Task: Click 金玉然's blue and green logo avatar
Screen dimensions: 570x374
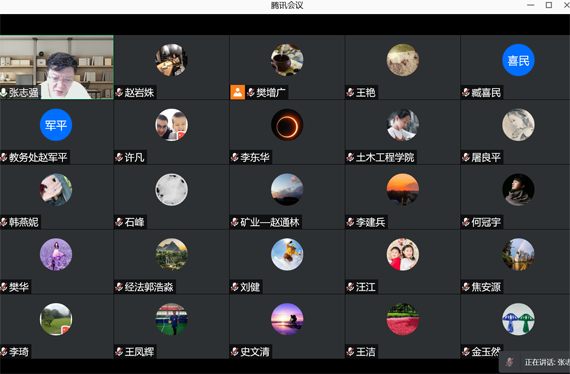Action: coord(518,319)
